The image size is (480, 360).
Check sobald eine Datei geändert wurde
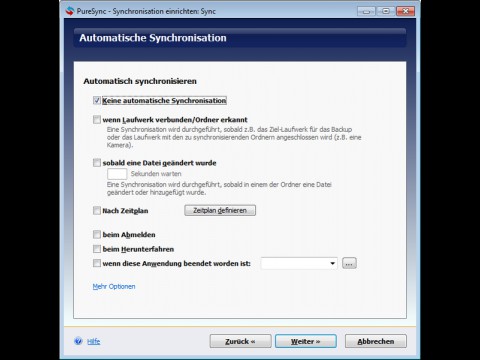(x=97, y=163)
